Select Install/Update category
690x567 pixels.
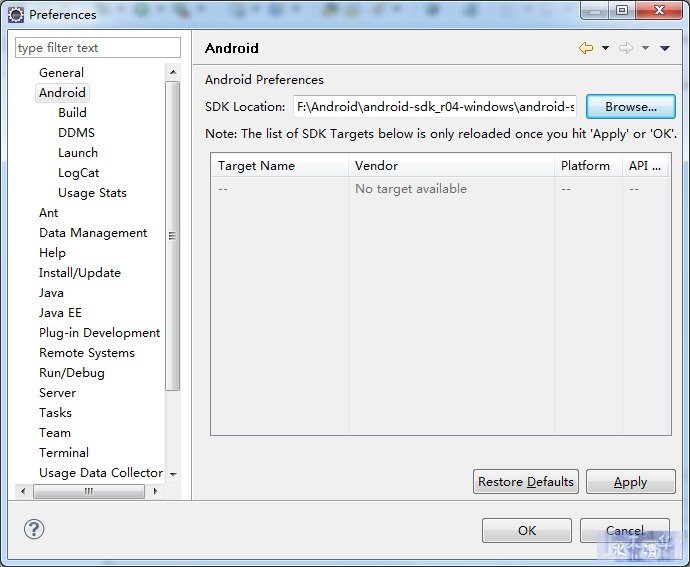(80, 273)
